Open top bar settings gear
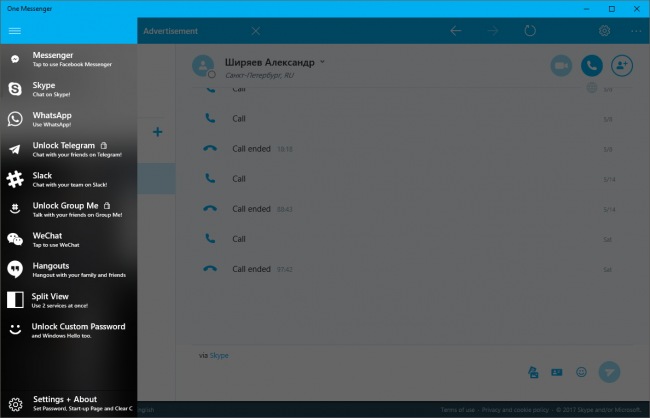This screenshot has height=418, width=650. coord(604,31)
